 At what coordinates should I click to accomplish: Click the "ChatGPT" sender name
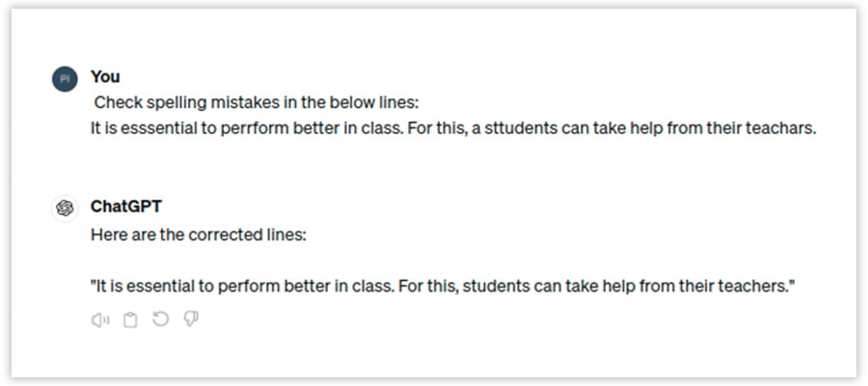124,206
